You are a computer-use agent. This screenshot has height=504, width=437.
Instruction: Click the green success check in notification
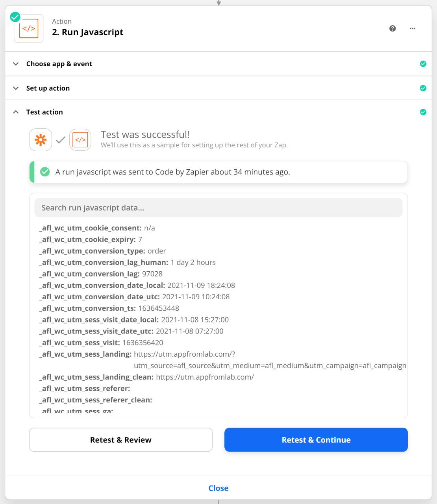[45, 172]
